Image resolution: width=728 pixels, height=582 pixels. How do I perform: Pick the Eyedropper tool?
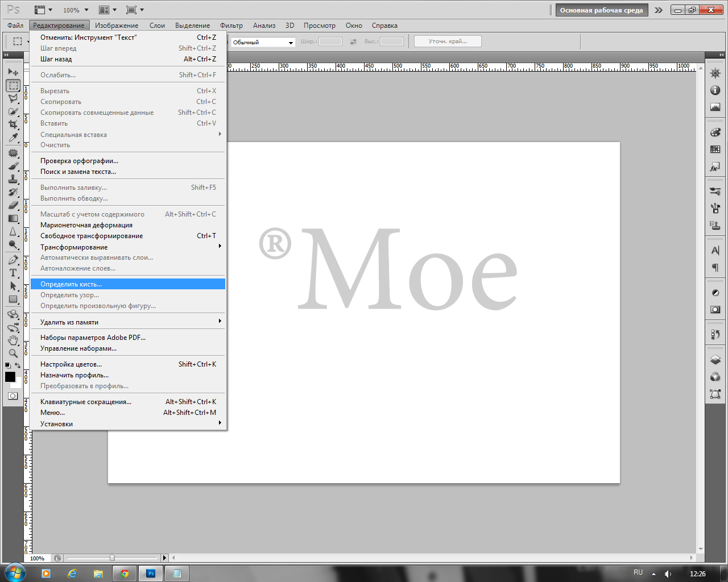(x=13, y=138)
